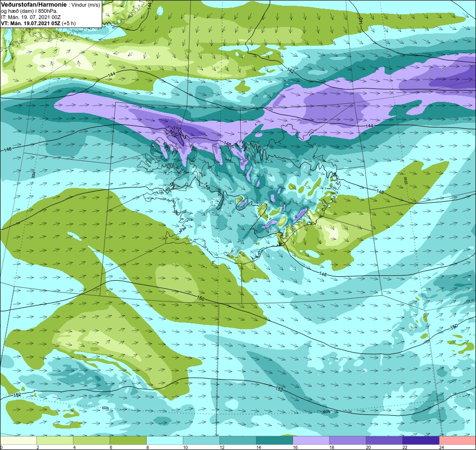Click the 10–12 m/s light teal swatch
The image size is (476, 450).
(x=201, y=440)
